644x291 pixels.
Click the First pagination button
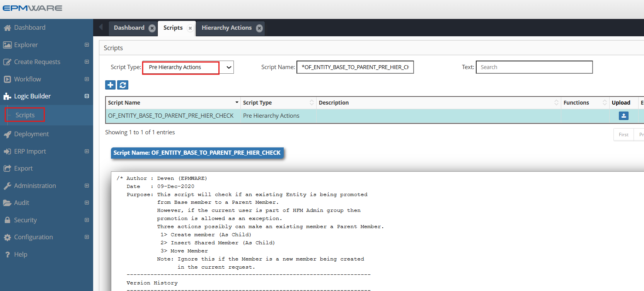pyautogui.click(x=623, y=135)
